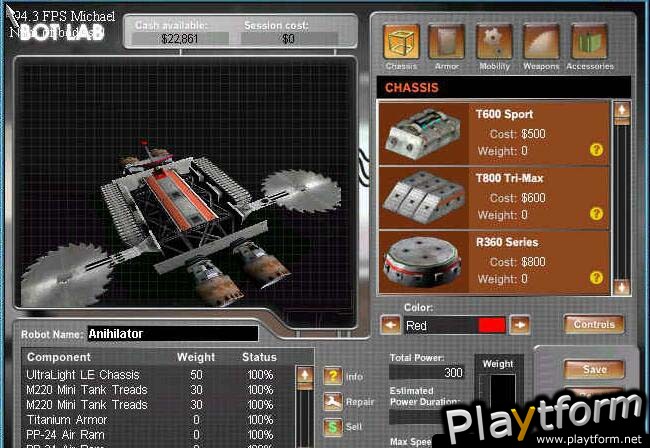This screenshot has height=448, width=650.
Task: Select the T800 Tri-Max chassis thumbnail
Action: 423,198
